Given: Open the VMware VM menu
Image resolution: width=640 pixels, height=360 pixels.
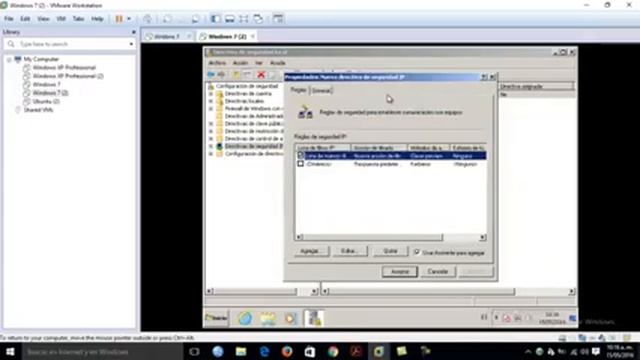Looking at the screenshot, I should (61, 19).
